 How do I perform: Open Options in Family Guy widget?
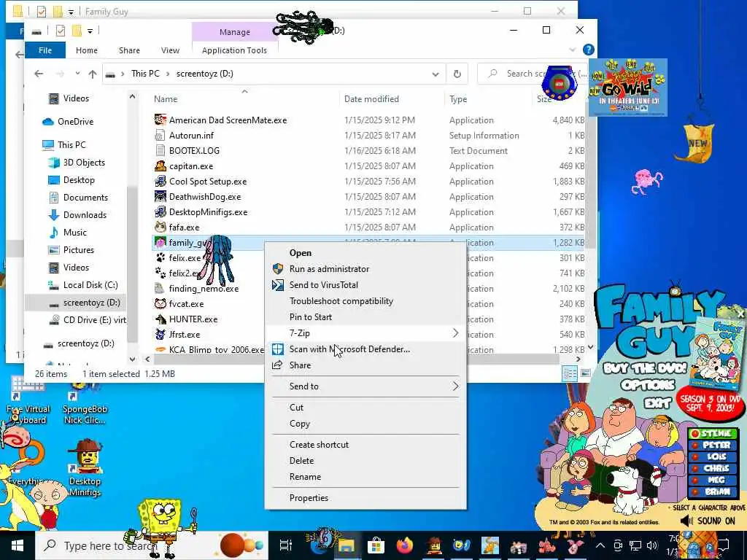648,385
